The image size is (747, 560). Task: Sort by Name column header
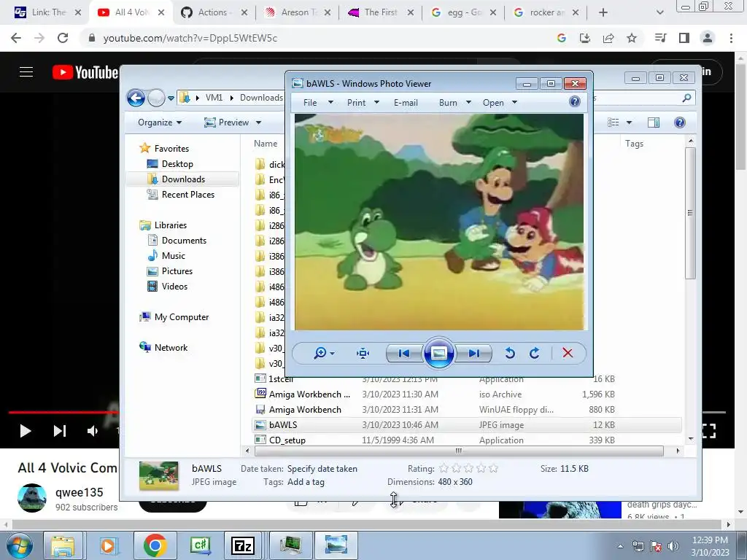pos(266,144)
